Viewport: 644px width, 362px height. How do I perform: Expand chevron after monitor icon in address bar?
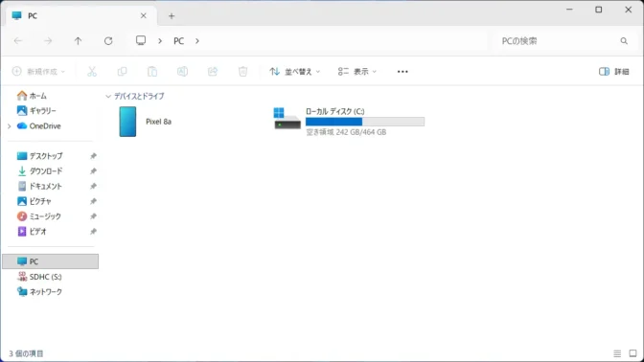[x=160, y=41]
